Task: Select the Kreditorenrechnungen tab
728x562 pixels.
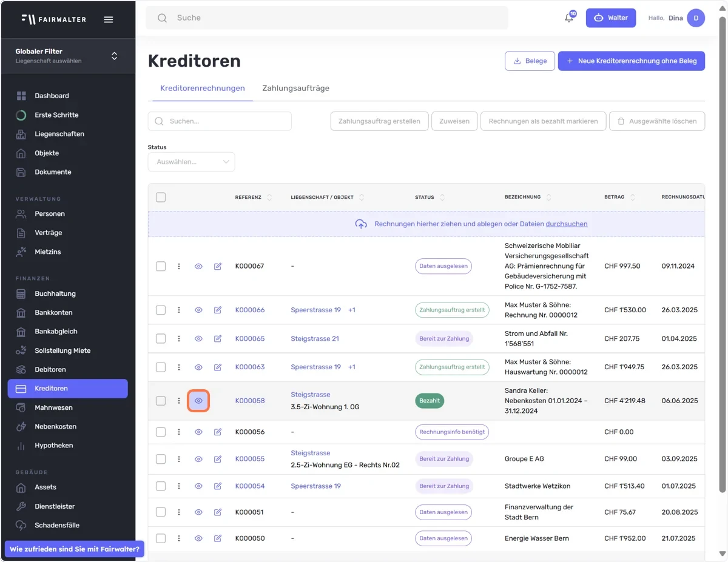Action: 203,88
